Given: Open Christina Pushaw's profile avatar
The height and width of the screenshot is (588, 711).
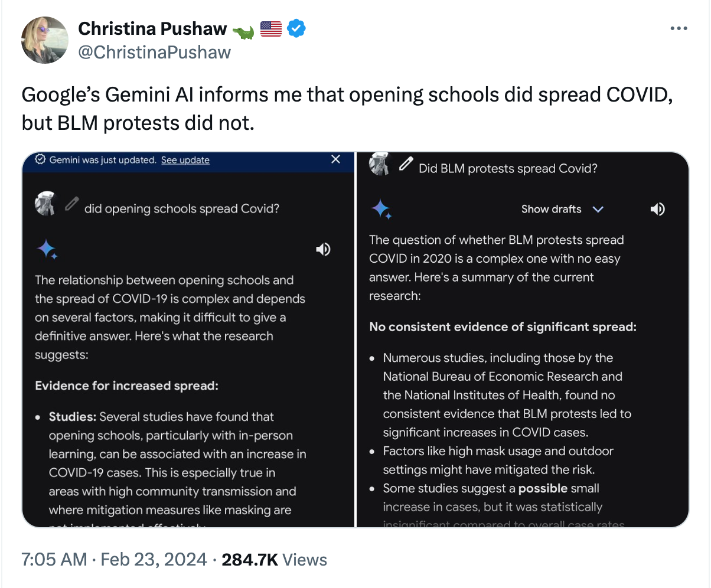Looking at the screenshot, I should pyautogui.click(x=45, y=40).
